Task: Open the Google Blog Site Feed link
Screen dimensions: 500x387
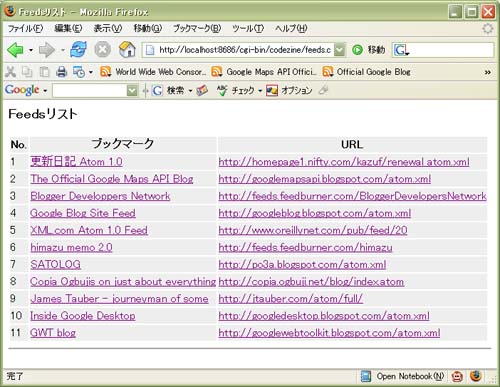Action: pos(83,213)
